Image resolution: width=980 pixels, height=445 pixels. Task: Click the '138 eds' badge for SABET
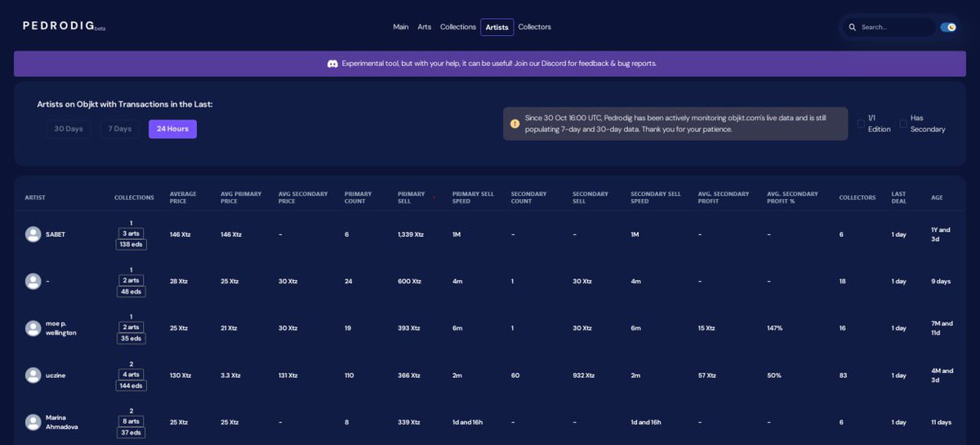pos(131,245)
